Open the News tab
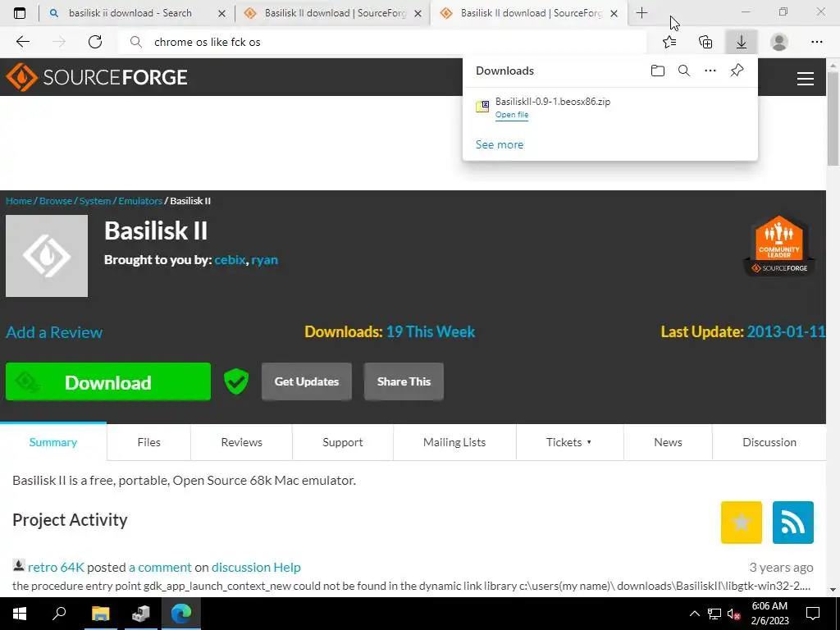The image size is (840, 630). [x=668, y=442]
